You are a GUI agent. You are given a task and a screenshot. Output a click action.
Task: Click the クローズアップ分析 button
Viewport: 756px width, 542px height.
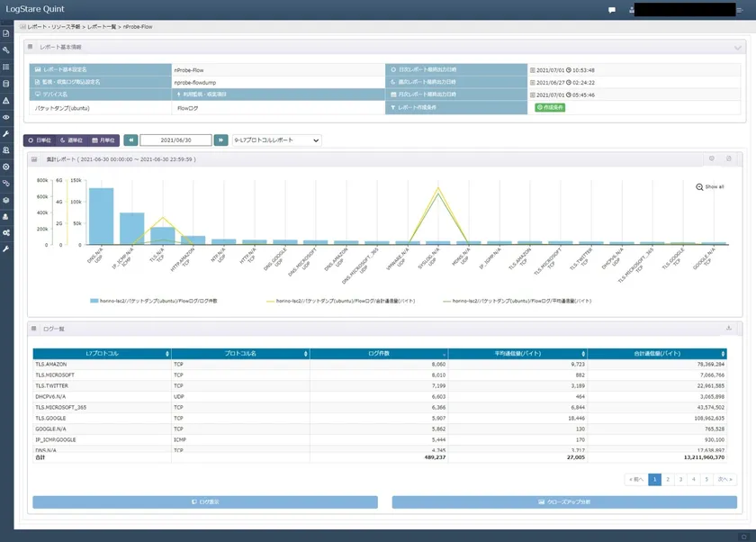tap(564, 502)
